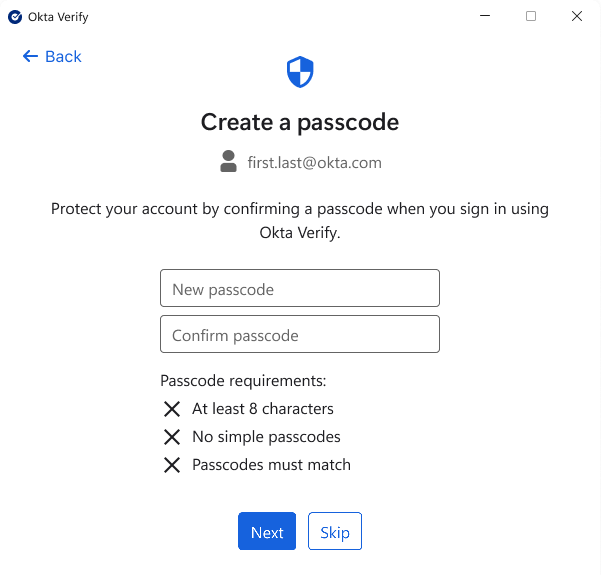Click X icon beside At least 8 characters

[x=172, y=409]
